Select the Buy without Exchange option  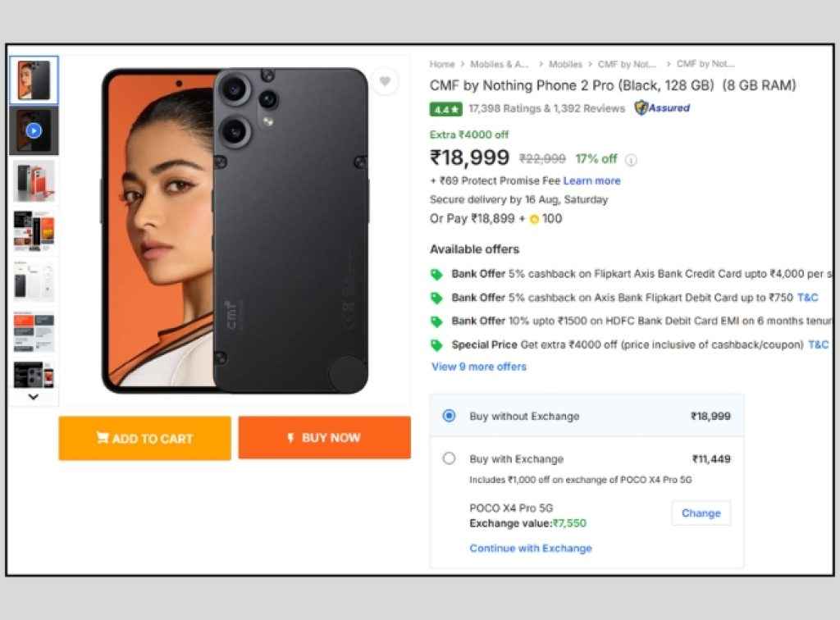[449, 416]
